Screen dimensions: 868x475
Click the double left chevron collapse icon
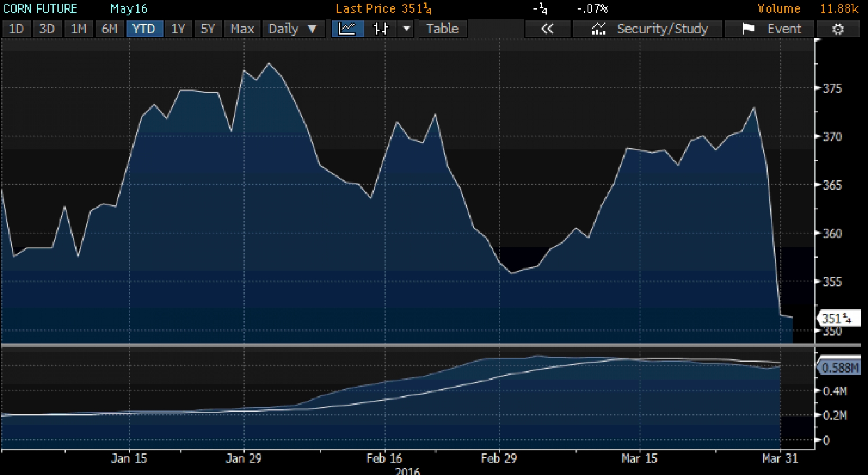pyautogui.click(x=547, y=29)
